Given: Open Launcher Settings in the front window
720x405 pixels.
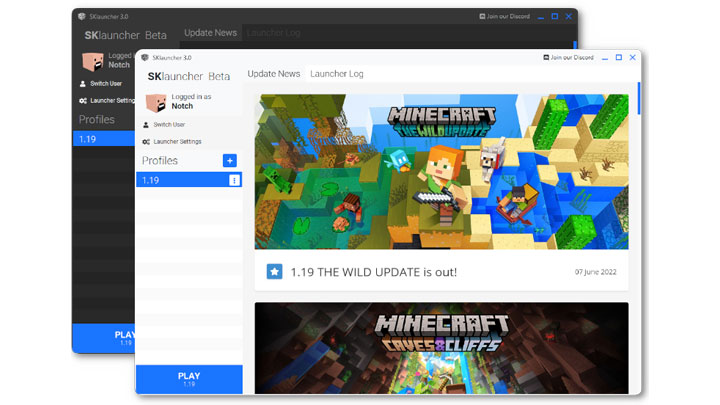Looking at the screenshot, I should coord(172,141).
